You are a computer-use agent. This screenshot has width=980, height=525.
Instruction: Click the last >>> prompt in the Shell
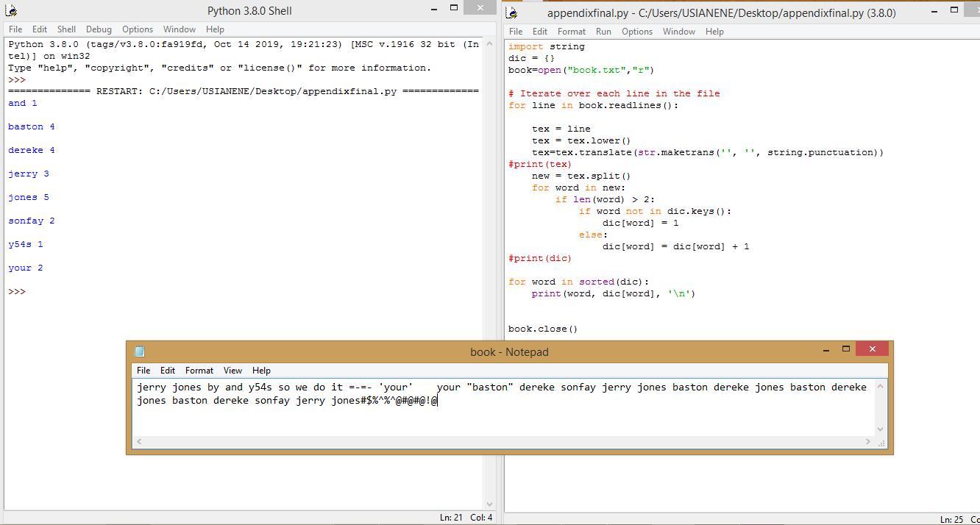point(17,292)
